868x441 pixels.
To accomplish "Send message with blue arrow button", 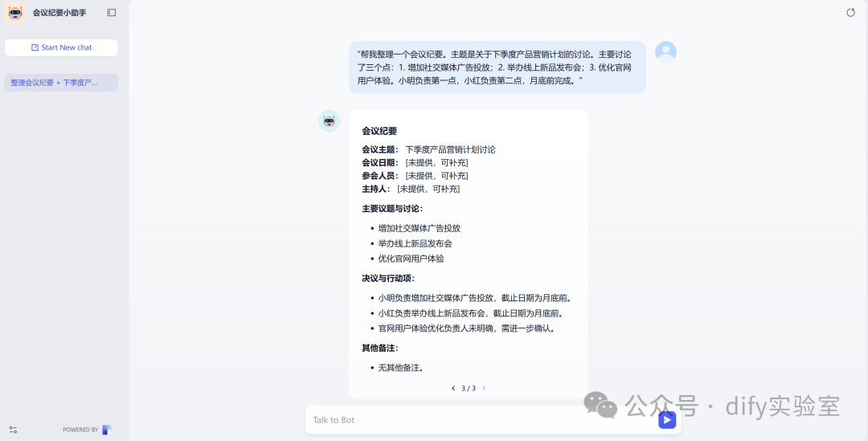I will click(x=667, y=420).
